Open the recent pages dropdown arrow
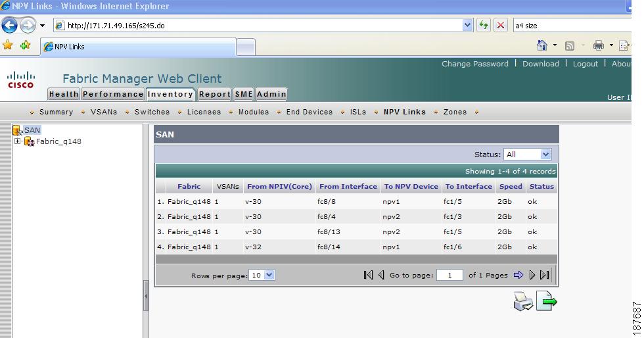644x338 pixels. (42, 26)
